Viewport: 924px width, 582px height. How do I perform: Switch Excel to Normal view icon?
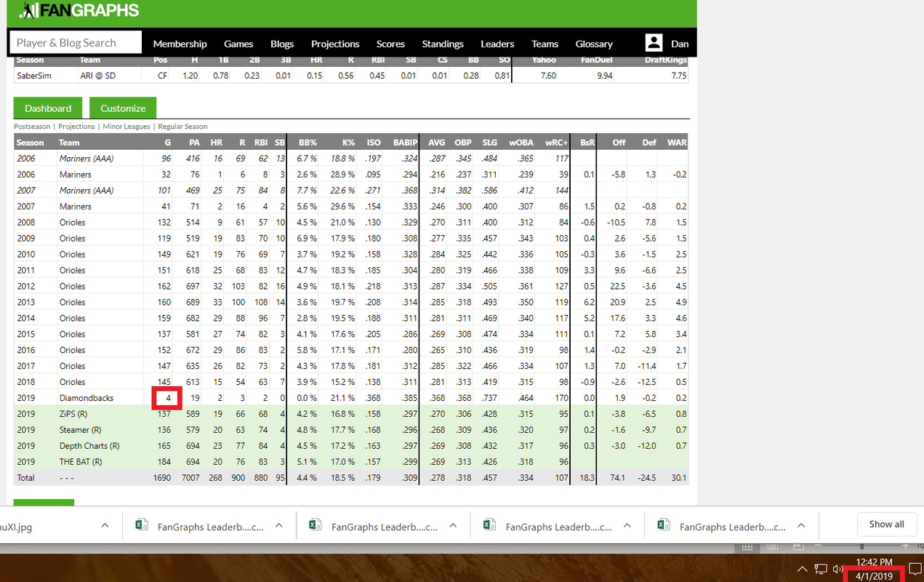pos(747,547)
